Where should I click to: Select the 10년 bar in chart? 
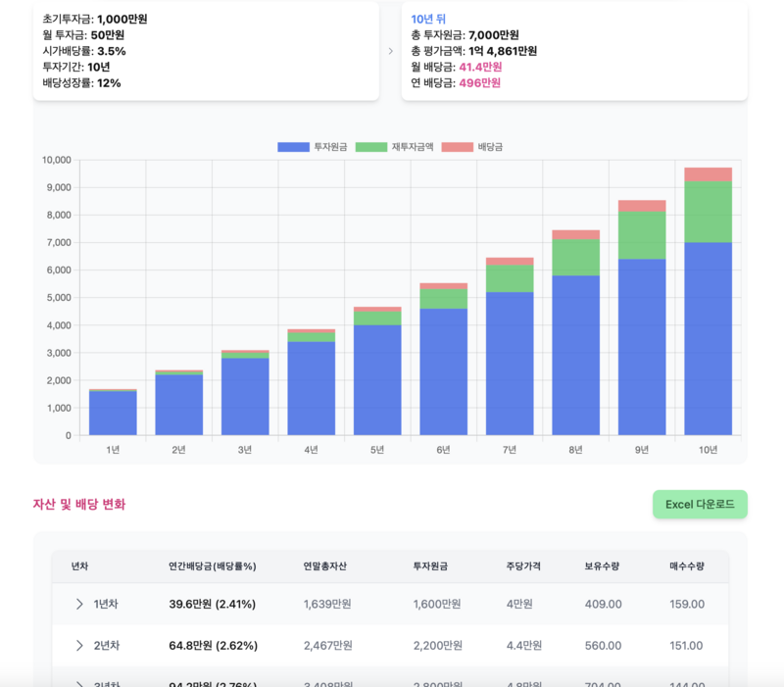pyautogui.click(x=709, y=294)
